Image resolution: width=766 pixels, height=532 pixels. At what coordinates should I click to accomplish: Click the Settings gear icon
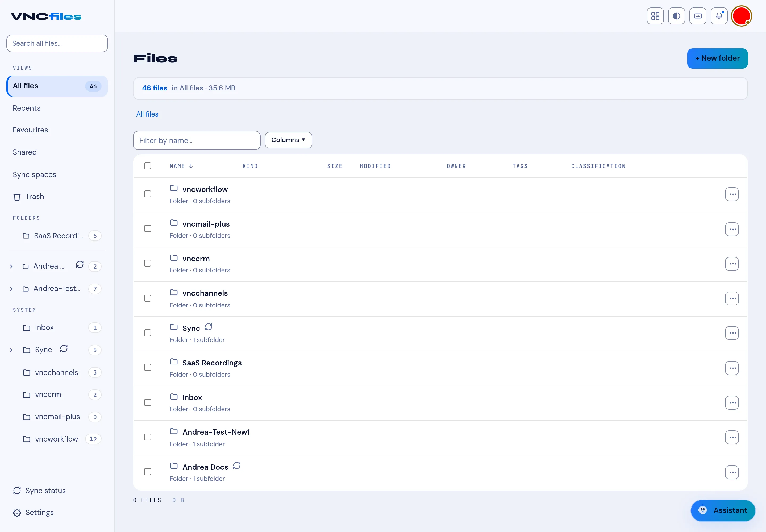point(17,513)
